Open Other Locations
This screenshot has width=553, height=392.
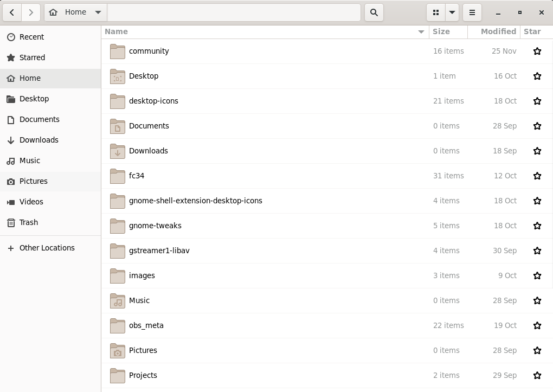click(x=47, y=248)
